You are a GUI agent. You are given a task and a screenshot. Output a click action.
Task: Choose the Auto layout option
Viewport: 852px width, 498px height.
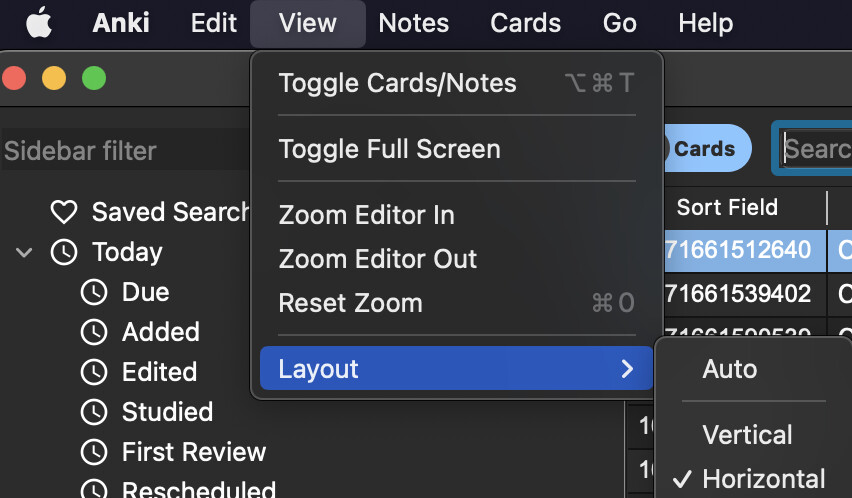(730, 369)
